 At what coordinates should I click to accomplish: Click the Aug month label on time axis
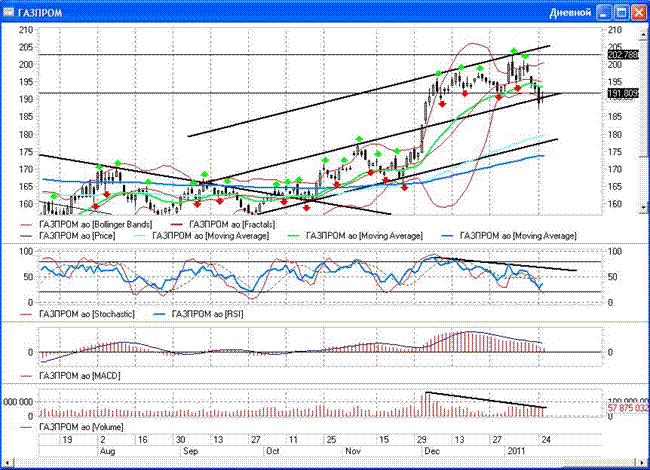point(107,451)
